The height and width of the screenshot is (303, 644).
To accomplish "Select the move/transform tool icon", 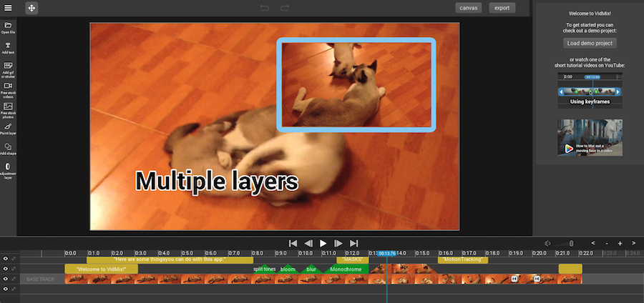I will 32,9.
